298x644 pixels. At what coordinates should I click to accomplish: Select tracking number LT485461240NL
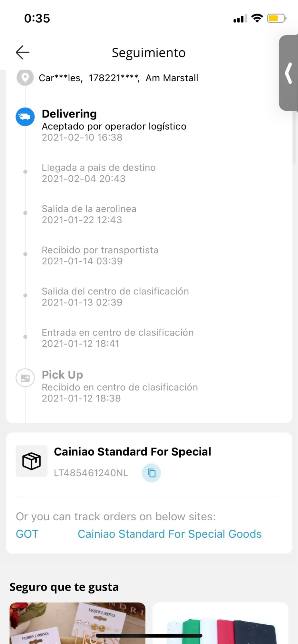[91, 473]
